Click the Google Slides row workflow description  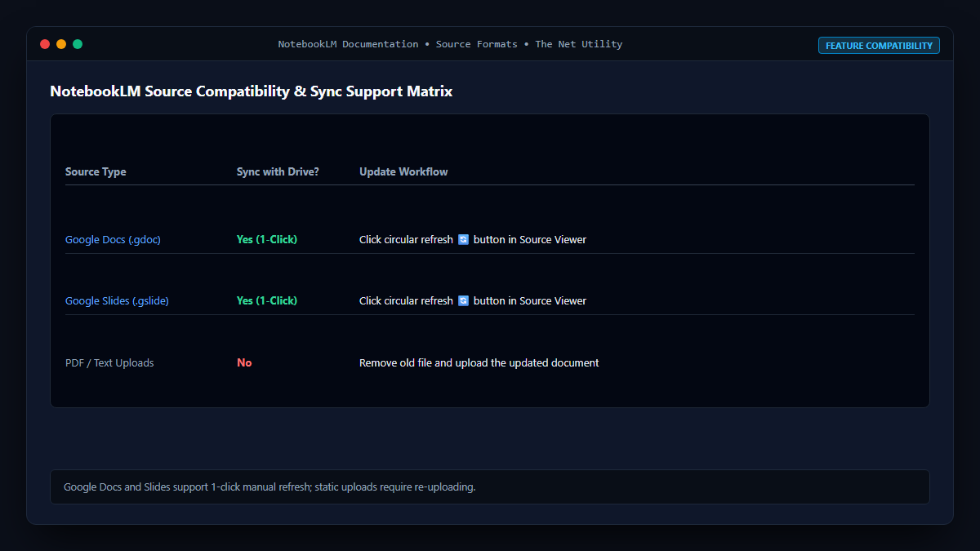click(x=473, y=301)
